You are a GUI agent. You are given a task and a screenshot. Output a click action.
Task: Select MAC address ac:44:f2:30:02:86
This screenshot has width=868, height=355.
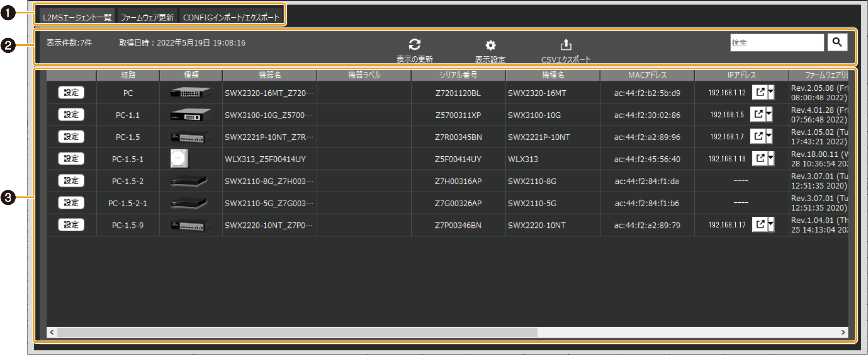point(647,115)
